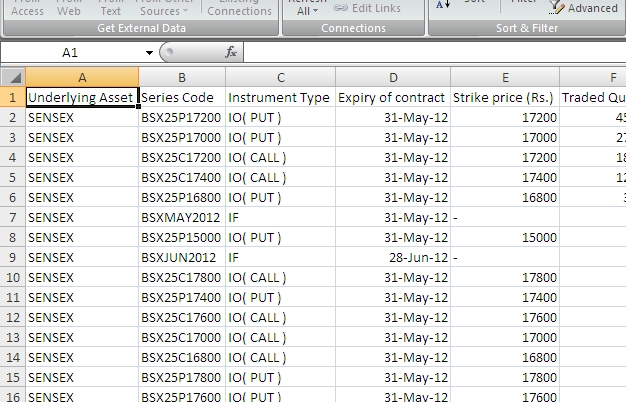Click cell BSX25P17800
This screenshot has height=402, width=626.
(x=182, y=377)
